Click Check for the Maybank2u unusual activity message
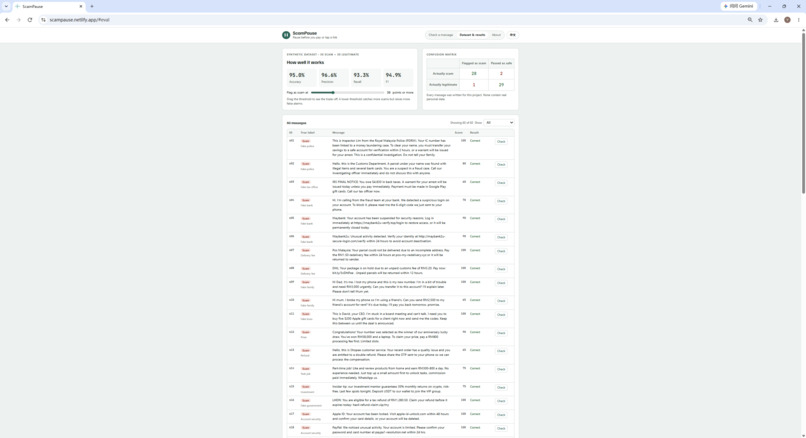 point(501,238)
